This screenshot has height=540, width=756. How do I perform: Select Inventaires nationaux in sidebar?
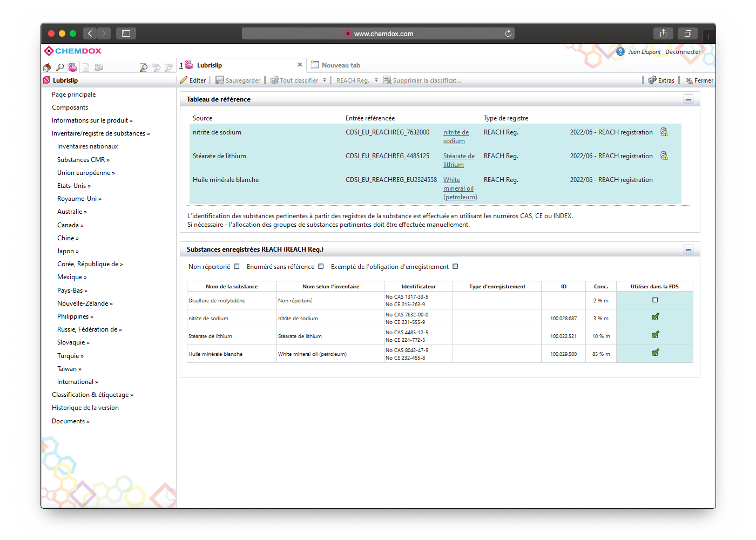pos(87,146)
